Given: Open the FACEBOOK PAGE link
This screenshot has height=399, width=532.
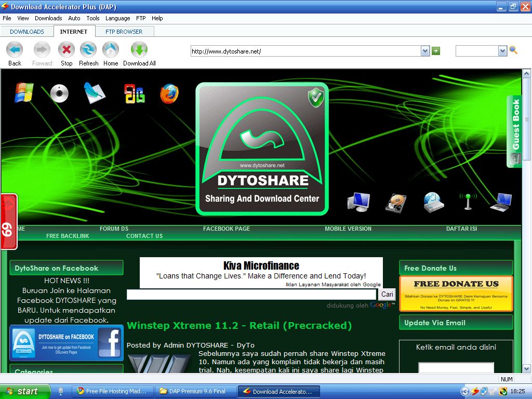Looking at the screenshot, I should point(227,229).
